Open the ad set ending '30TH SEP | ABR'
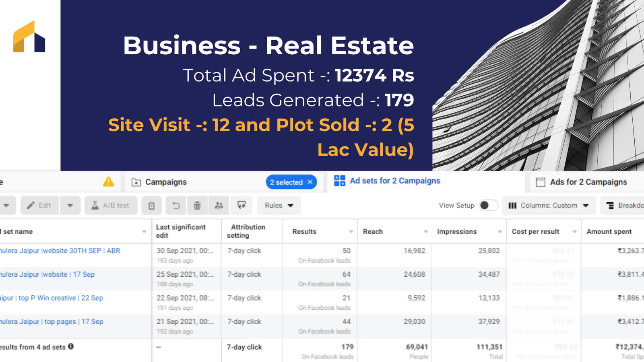 coord(60,251)
